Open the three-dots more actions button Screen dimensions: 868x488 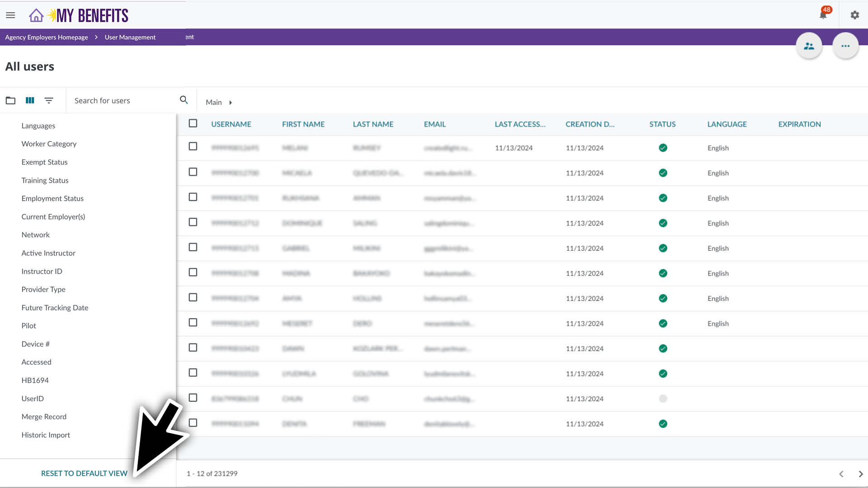coord(845,46)
